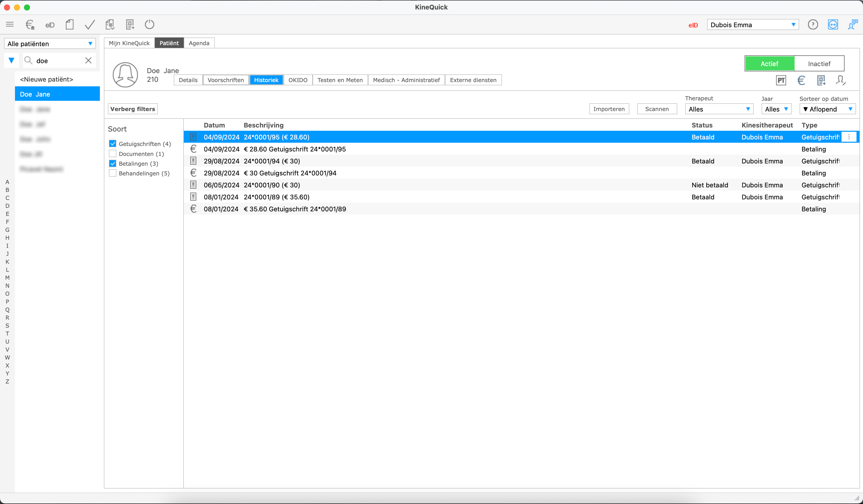Image resolution: width=863 pixels, height=504 pixels.
Task: Set the patient status to Actief
Action: coord(770,64)
